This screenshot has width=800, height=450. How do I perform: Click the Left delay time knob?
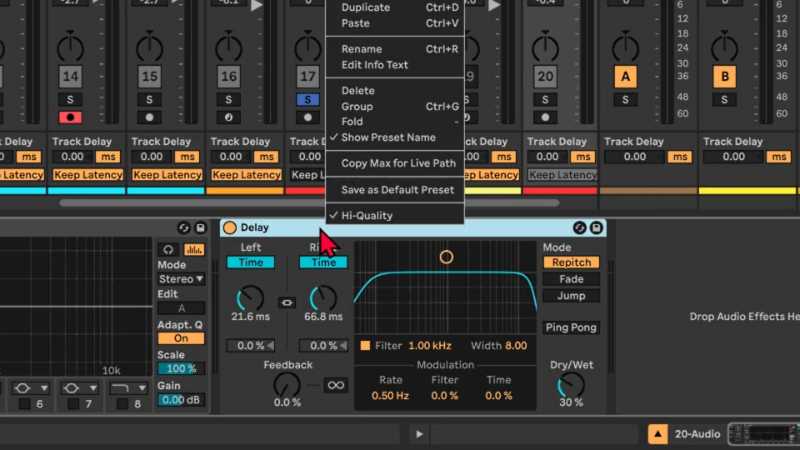coord(250,298)
